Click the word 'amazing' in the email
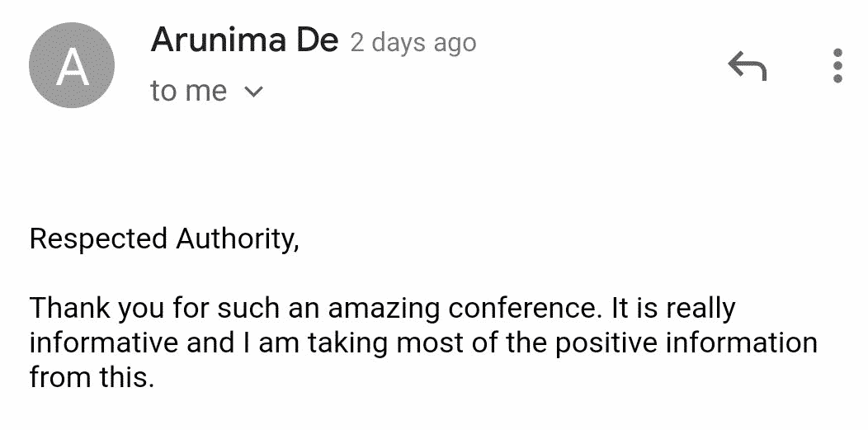This screenshot has width=868, height=430. pos(384,310)
